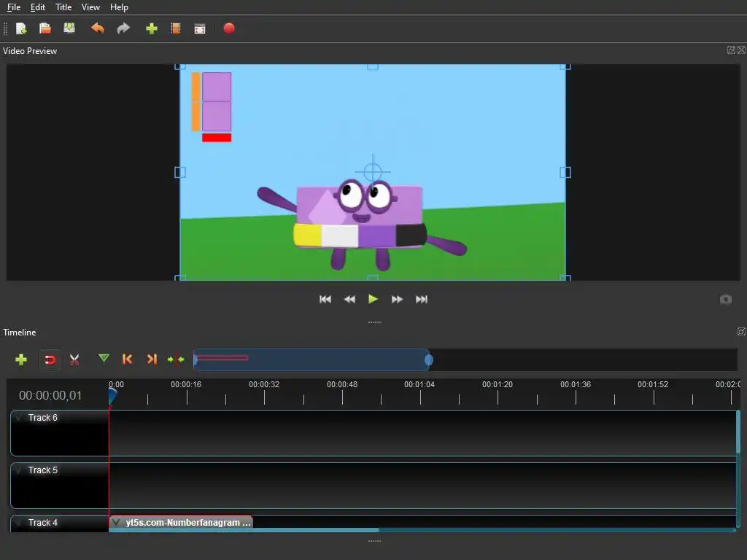The image size is (747, 560).
Task: Click the 00:00:00,01 timecode display
Action: click(50, 396)
